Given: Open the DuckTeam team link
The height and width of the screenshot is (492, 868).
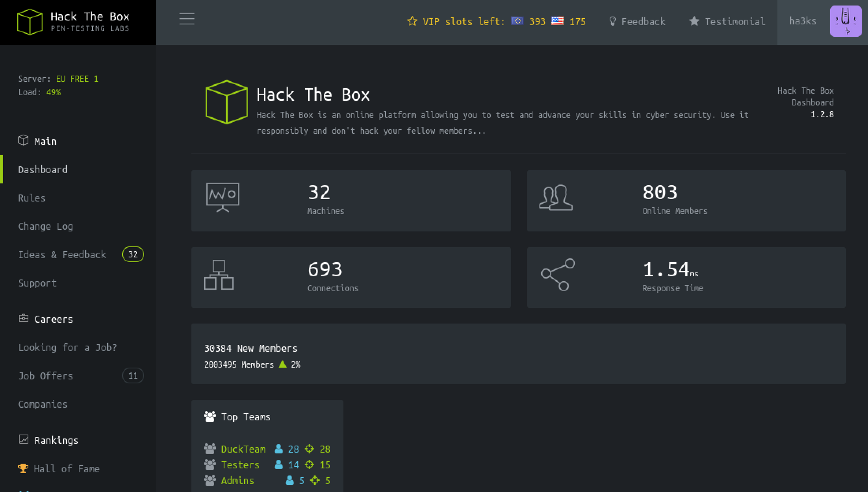Looking at the screenshot, I should [243, 449].
